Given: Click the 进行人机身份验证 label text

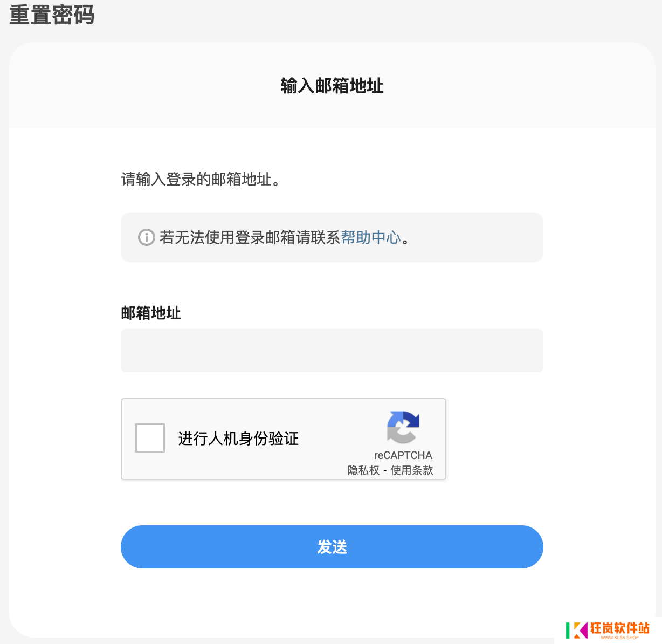Looking at the screenshot, I should point(238,439).
